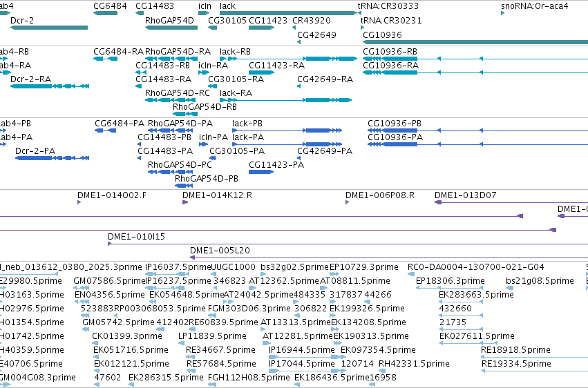
Task: Select the RC0-DA0004-130700-021-G04 EST label
Action: point(476,267)
